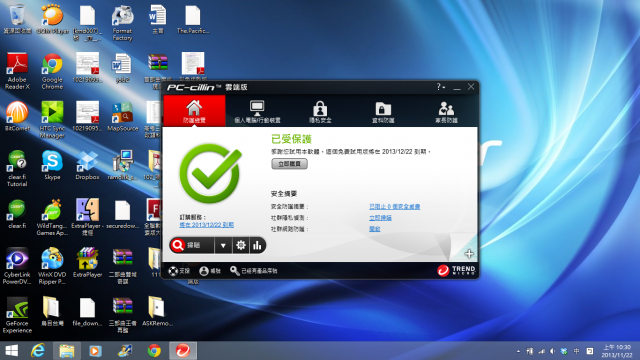Image resolution: width=640 pixels, height=360 pixels.
Task: Select HTC Sync Manager desktop icon
Action: (x=52, y=120)
